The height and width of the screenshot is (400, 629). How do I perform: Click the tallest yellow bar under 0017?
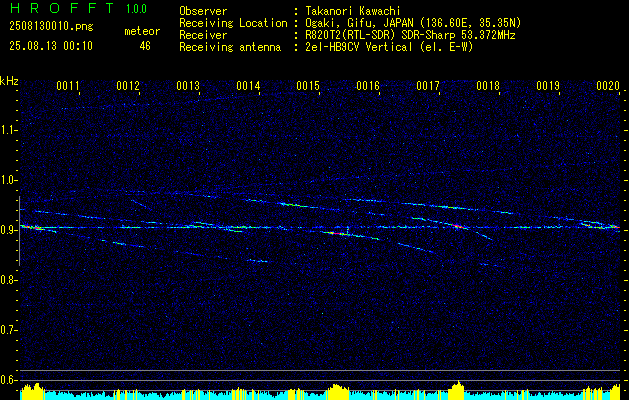pos(459,390)
